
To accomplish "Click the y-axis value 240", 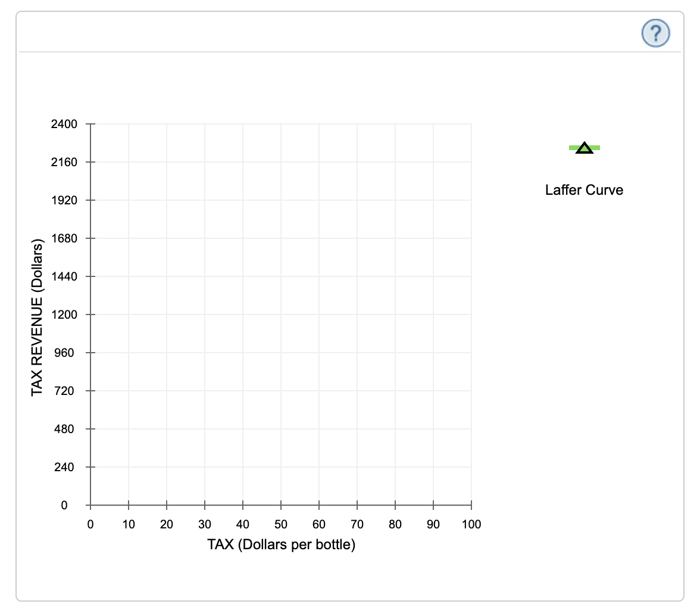I will coord(64,467).
